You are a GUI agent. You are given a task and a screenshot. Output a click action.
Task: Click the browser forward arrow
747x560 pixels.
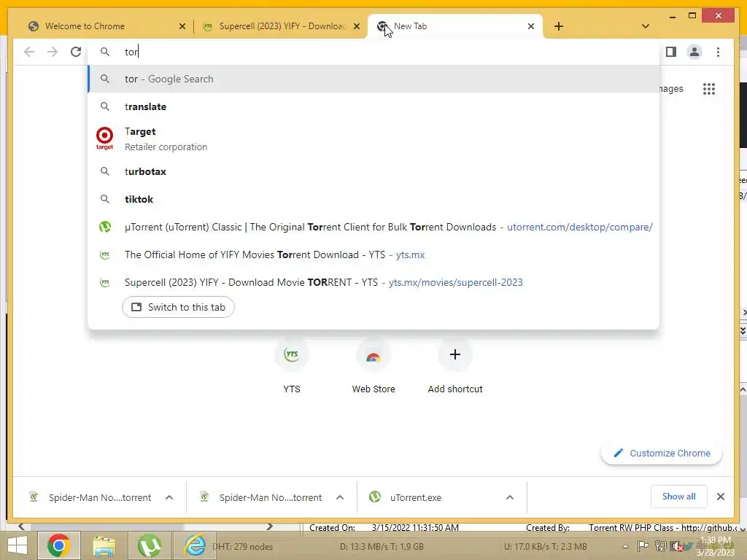(x=52, y=52)
